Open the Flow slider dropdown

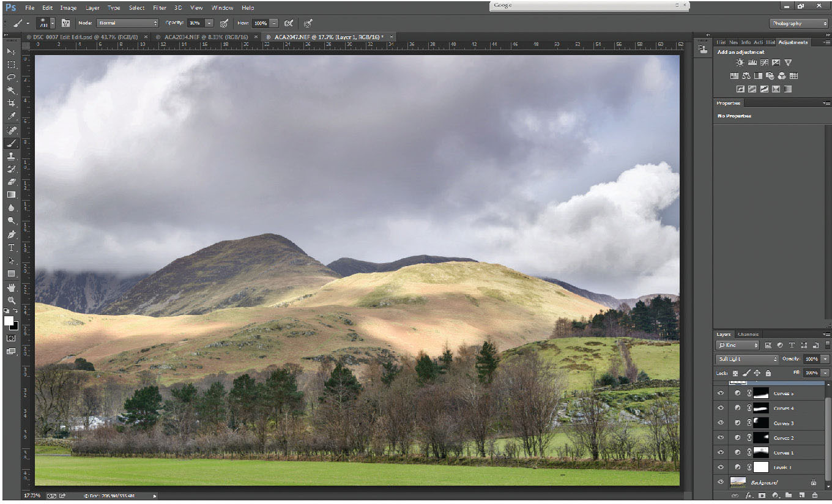[274, 23]
